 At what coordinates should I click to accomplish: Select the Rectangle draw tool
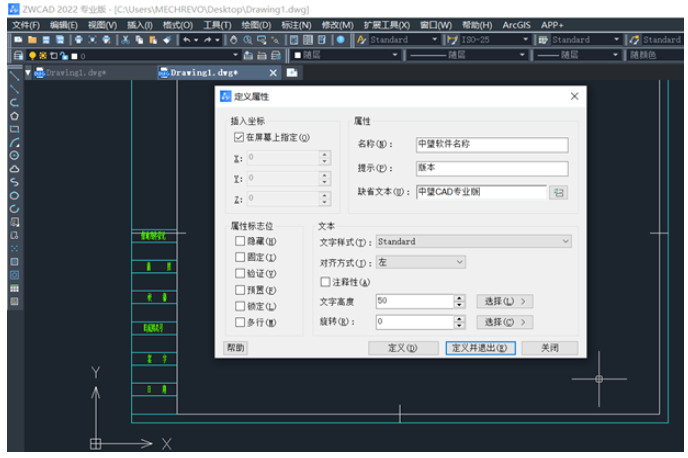tap(14, 129)
